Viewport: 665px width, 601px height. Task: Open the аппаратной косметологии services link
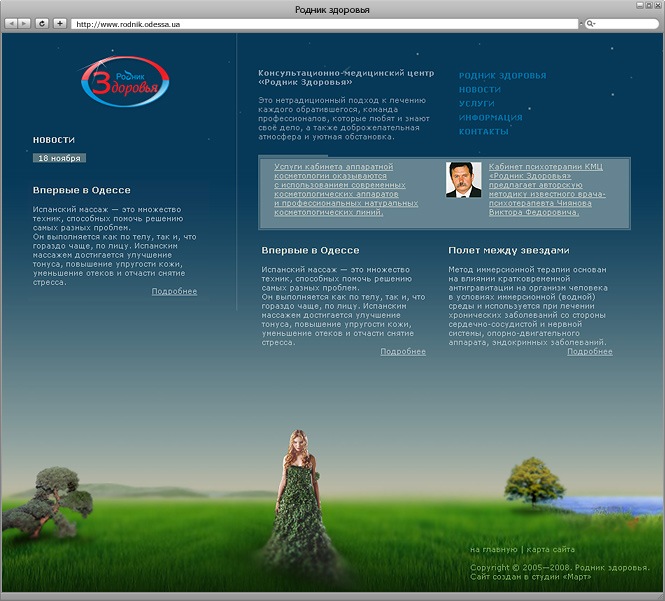[x=346, y=190]
